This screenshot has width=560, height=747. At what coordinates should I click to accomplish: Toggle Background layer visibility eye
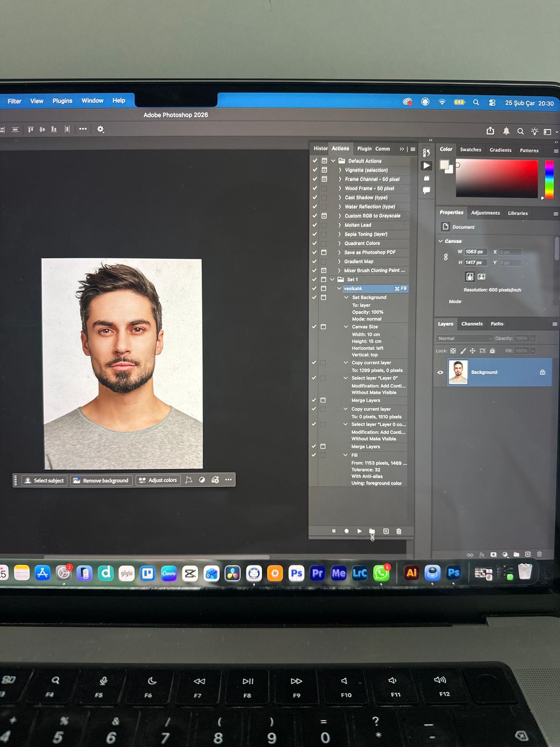point(440,372)
